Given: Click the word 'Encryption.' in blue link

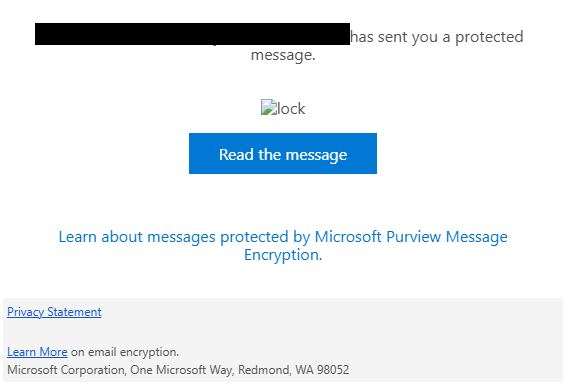Looking at the screenshot, I should coord(283,255).
